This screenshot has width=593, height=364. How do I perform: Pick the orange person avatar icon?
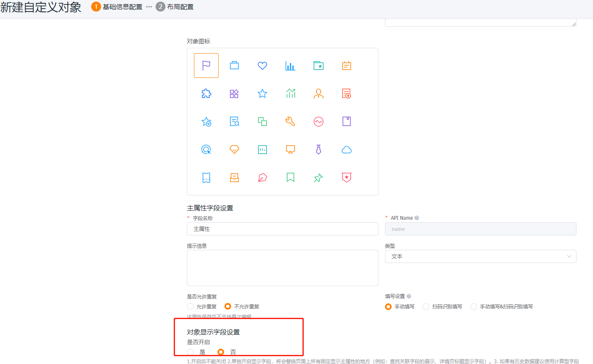click(319, 94)
